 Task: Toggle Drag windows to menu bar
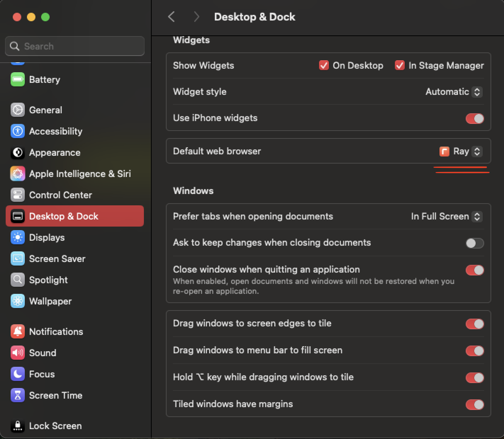pos(475,351)
